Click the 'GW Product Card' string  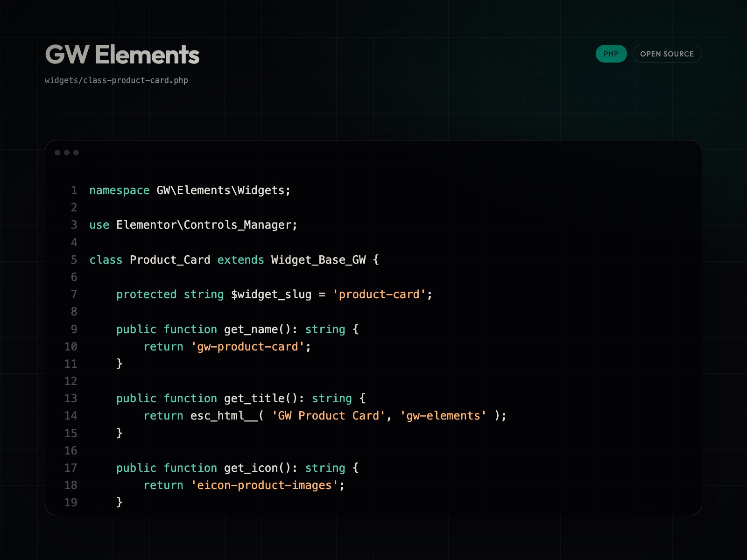click(329, 416)
